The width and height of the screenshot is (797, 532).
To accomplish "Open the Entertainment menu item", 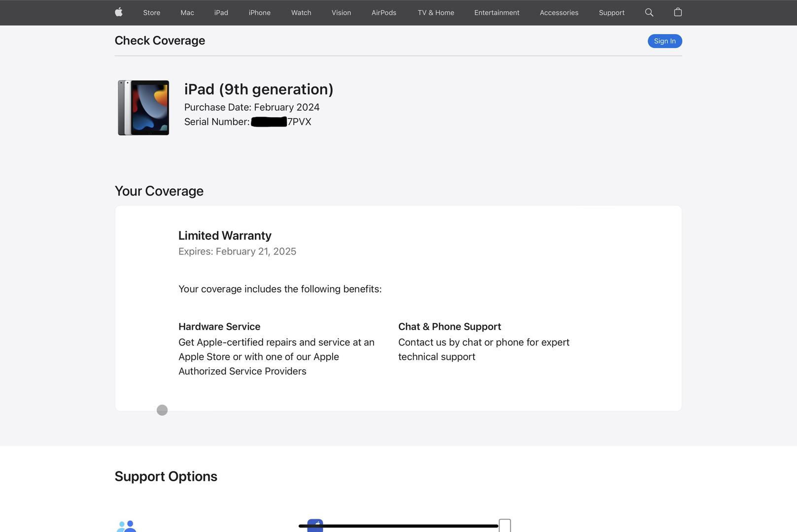I will (x=497, y=13).
